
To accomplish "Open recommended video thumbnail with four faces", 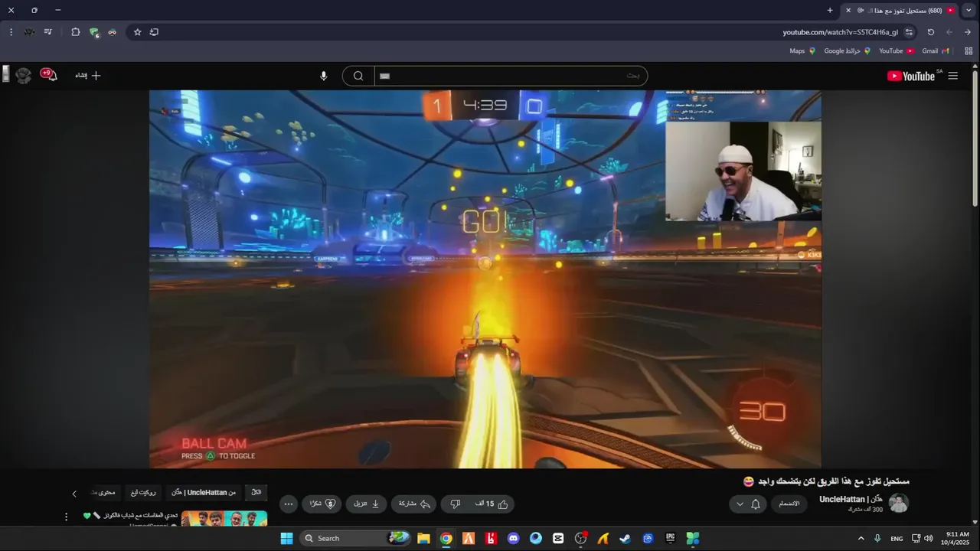I will [x=224, y=519].
